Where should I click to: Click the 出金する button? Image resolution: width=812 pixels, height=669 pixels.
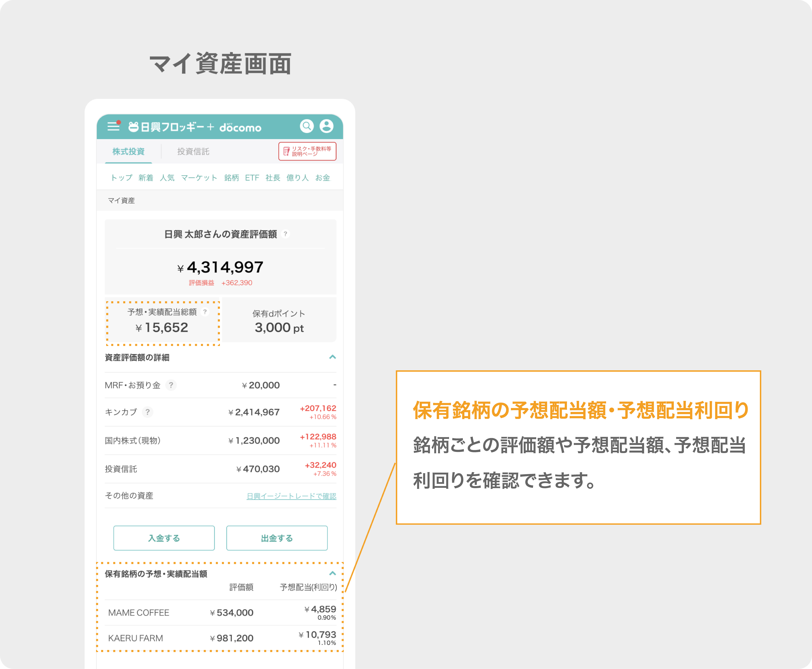point(277,538)
